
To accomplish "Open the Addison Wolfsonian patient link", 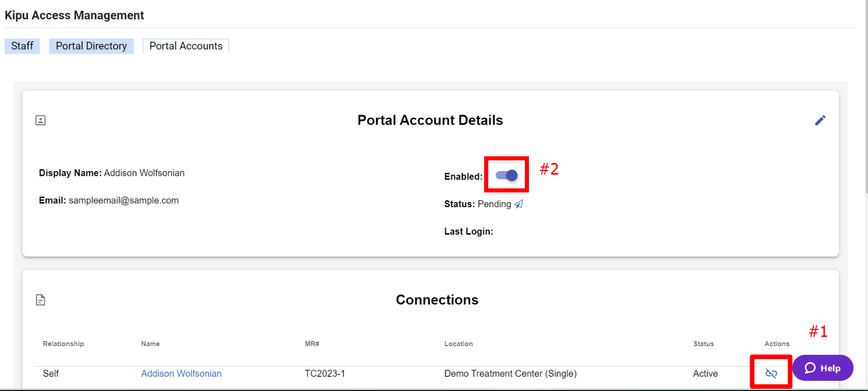I will pos(181,374).
